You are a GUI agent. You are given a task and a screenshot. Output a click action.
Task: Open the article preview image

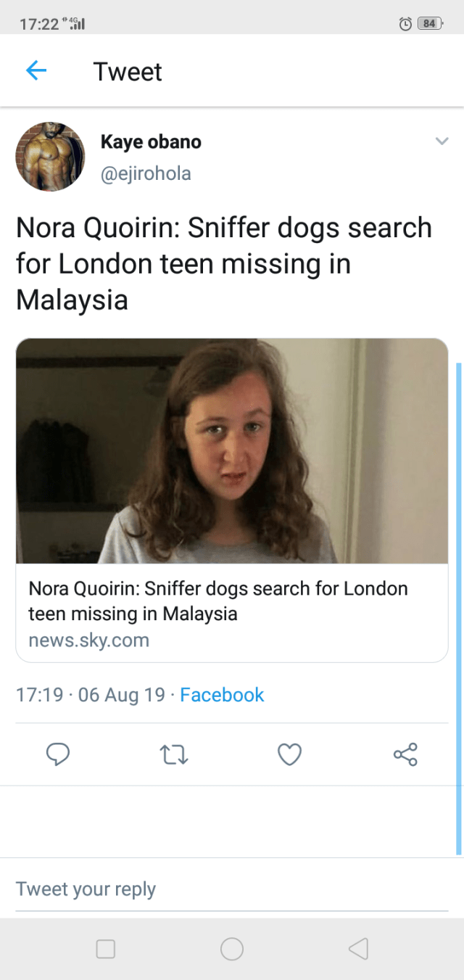tap(232, 450)
